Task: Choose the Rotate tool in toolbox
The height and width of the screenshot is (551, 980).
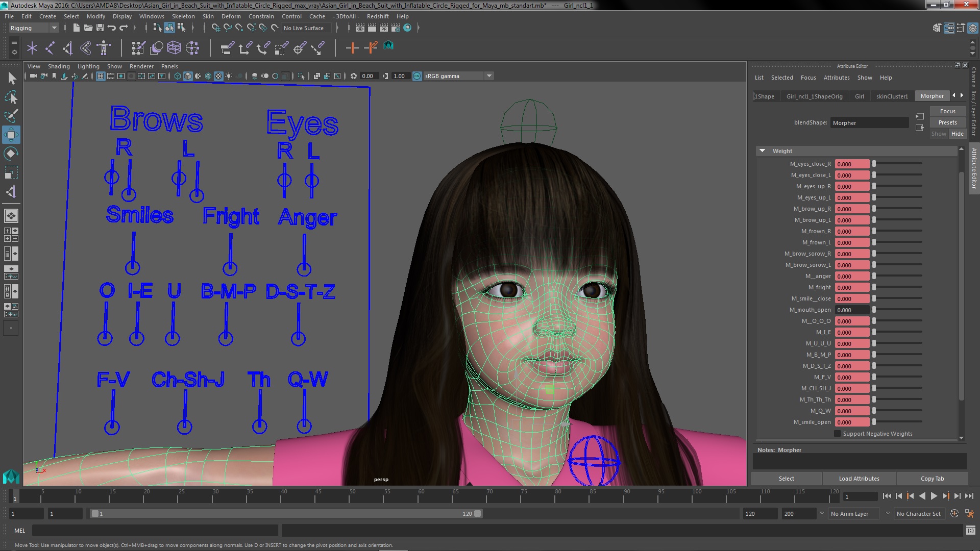Action: (x=11, y=154)
